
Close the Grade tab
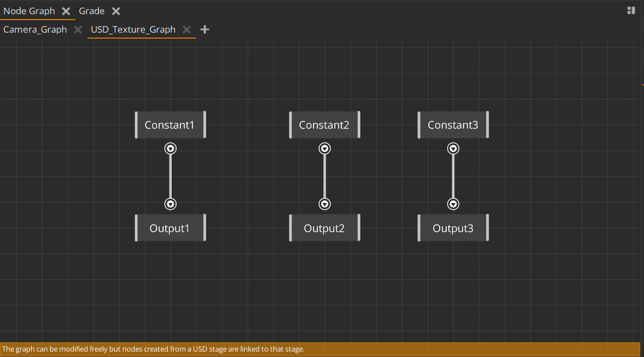click(x=115, y=10)
